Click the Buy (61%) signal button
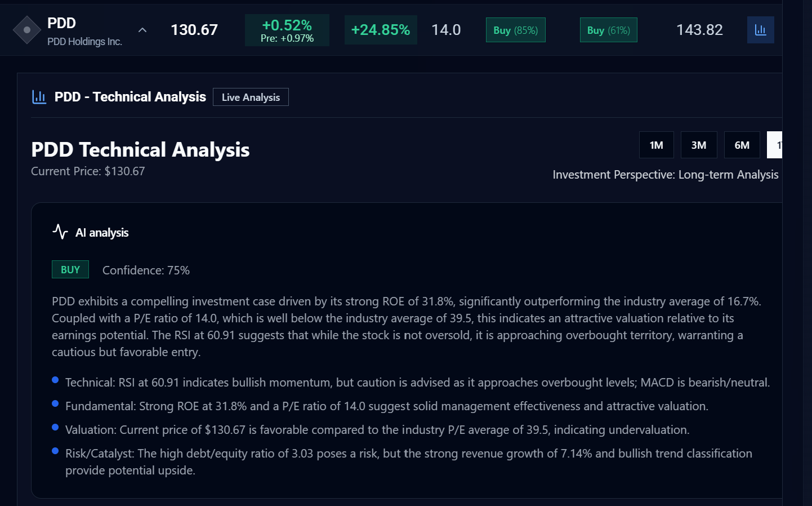This screenshot has width=812, height=506. tap(608, 30)
